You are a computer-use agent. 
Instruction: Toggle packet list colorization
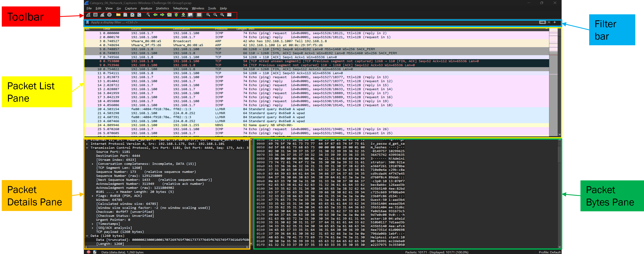[199, 15]
